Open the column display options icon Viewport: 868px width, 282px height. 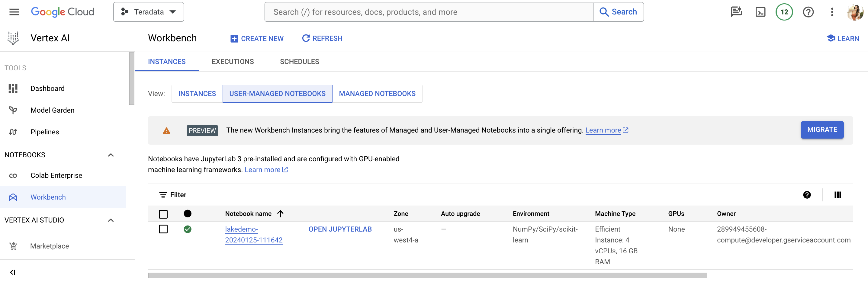tap(837, 195)
